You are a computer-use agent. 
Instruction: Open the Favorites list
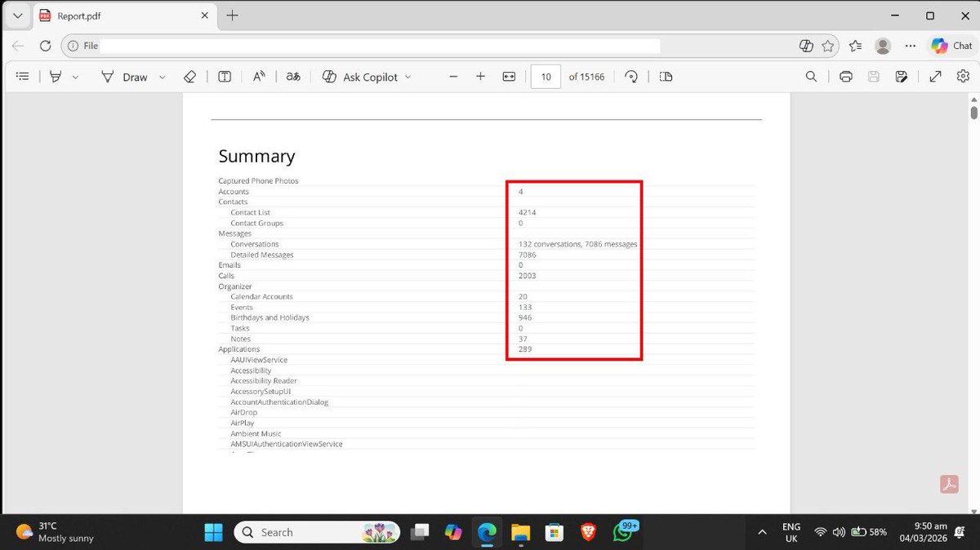855,46
